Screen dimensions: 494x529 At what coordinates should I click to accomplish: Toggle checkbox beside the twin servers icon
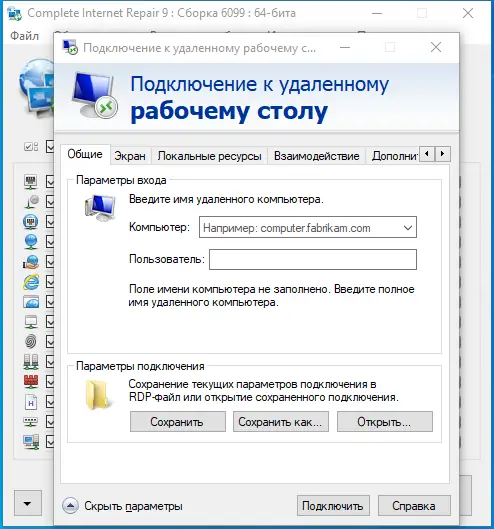pos(50,361)
